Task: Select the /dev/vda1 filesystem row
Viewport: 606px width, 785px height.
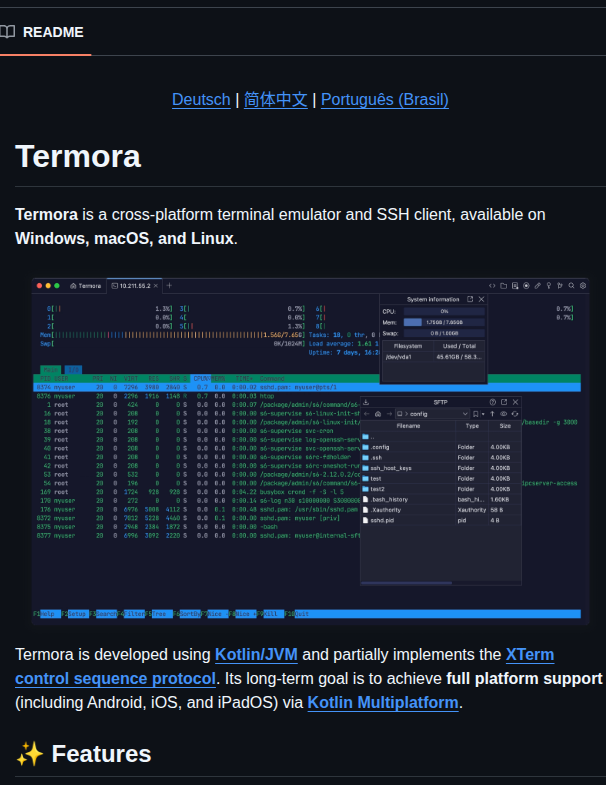Action: pyautogui.click(x=434, y=357)
